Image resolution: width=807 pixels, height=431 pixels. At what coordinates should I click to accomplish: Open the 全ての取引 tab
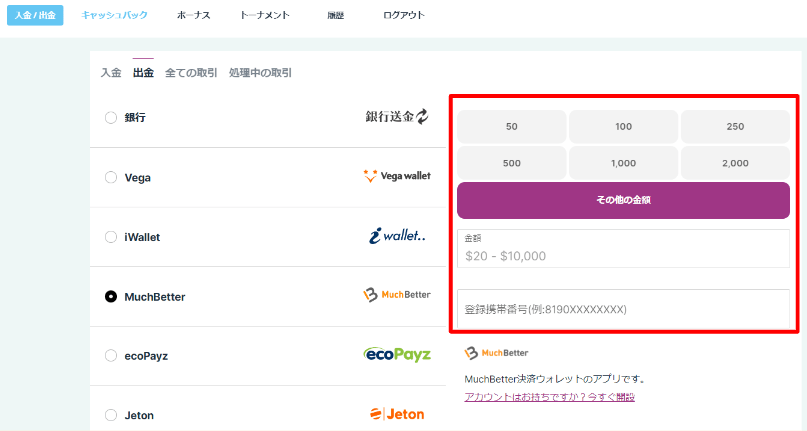[x=191, y=73]
